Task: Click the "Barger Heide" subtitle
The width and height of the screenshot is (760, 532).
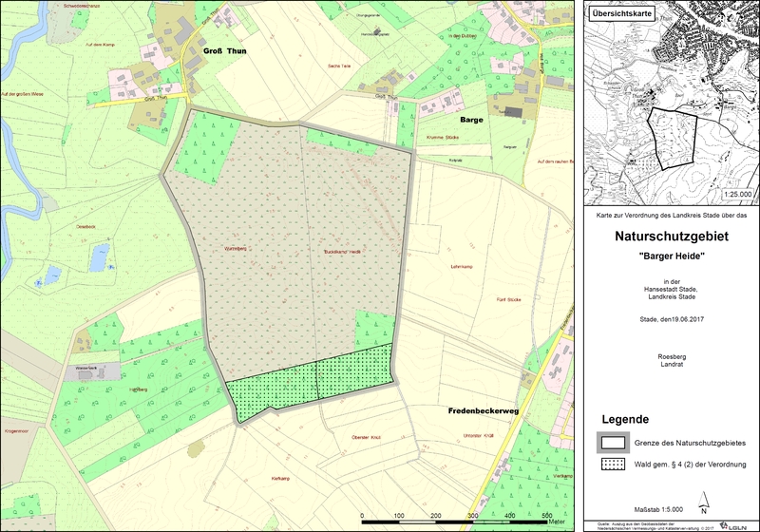Action: click(670, 256)
